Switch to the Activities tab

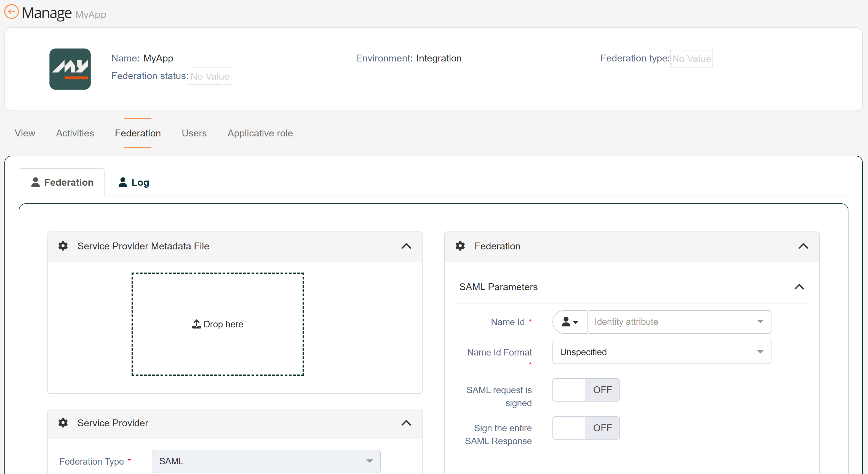click(75, 133)
